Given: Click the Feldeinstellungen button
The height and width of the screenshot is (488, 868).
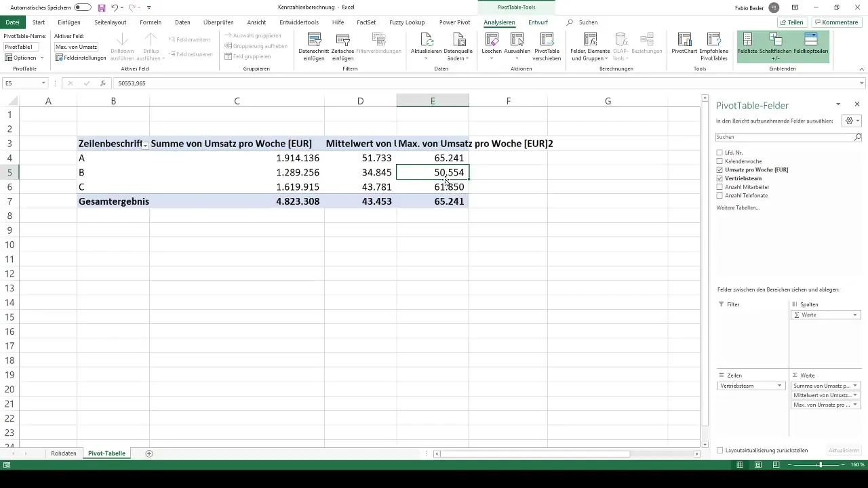Looking at the screenshot, I should (x=81, y=58).
